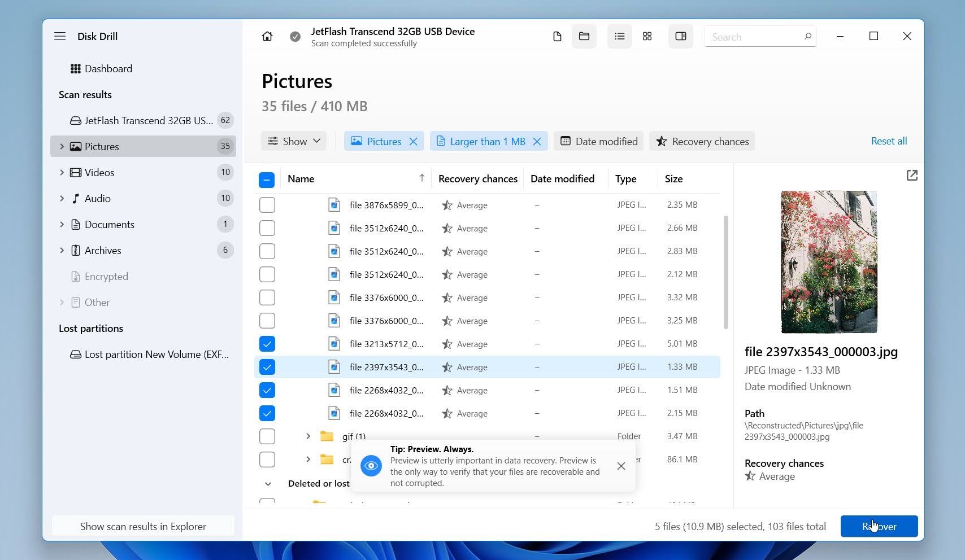965x560 pixels.
Task: Select JetFlash Transcend 32GB in scan results
Action: [x=143, y=120]
